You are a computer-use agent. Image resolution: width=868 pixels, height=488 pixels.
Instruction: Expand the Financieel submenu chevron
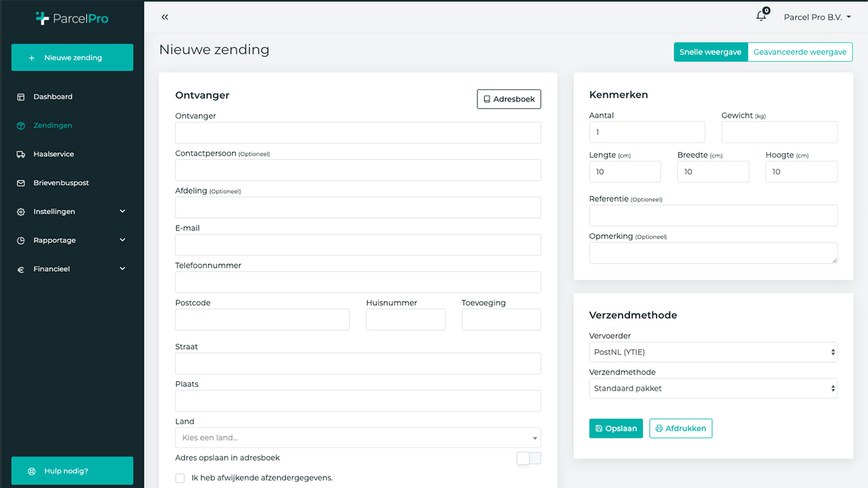pos(123,269)
